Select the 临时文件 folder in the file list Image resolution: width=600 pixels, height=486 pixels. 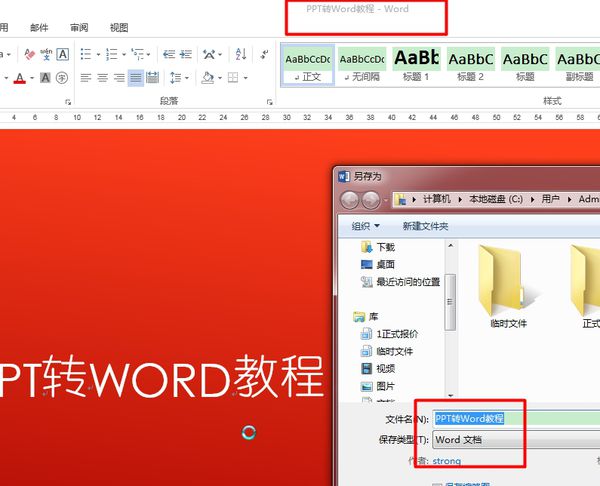click(508, 287)
